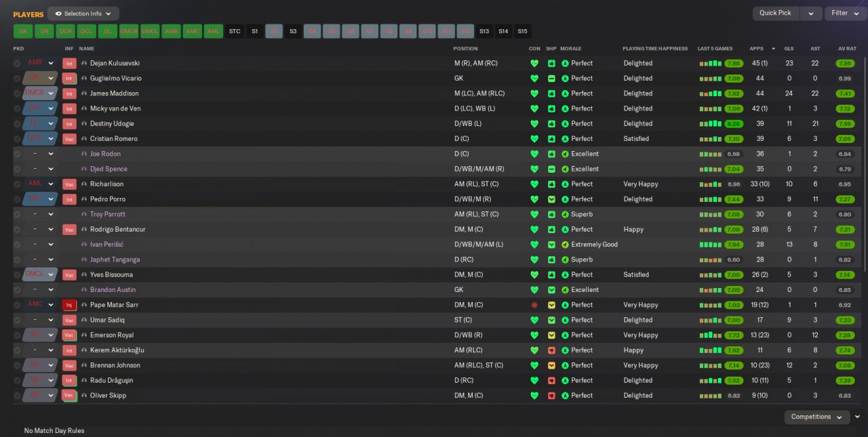This screenshot has height=437, width=868.
Task: Toggle selection checkmark for Oliver Skipp
Action: (17, 396)
